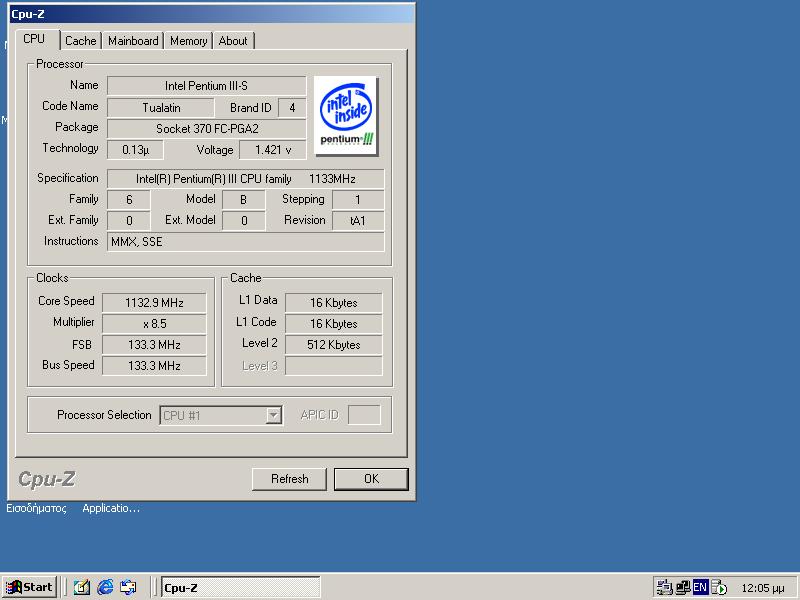Viewport: 800px width, 600px height.
Task: Click the Refresh button
Action: click(x=289, y=479)
